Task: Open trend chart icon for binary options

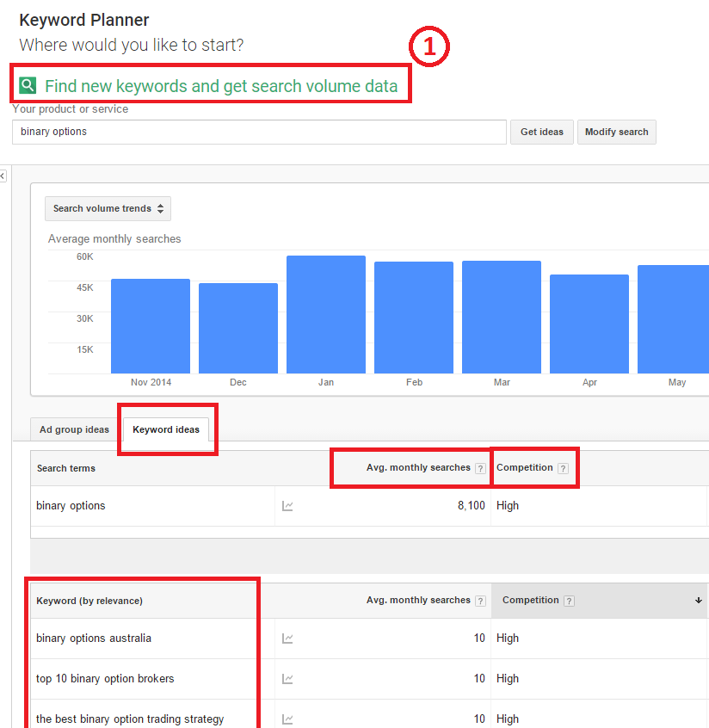Action: (287, 506)
